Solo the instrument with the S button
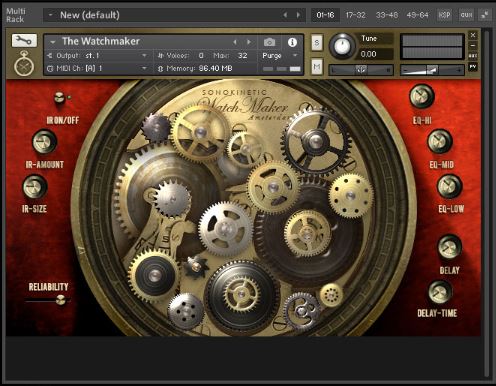This screenshot has height=386, width=496. pos(317,43)
